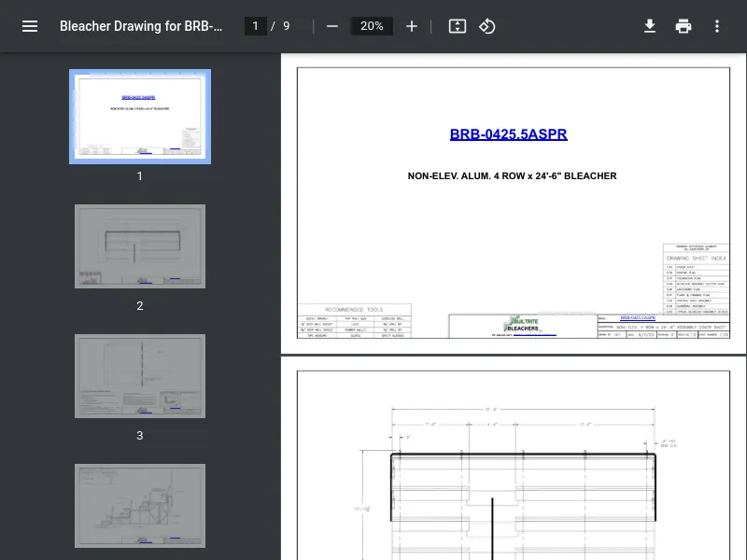Open page 3 thumbnail
The width and height of the screenshot is (747, 560).
point(140,376)
